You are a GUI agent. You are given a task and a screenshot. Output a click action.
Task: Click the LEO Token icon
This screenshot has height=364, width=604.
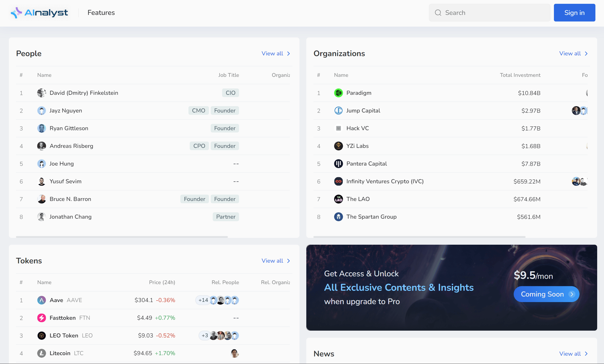[x=41, y=336]
